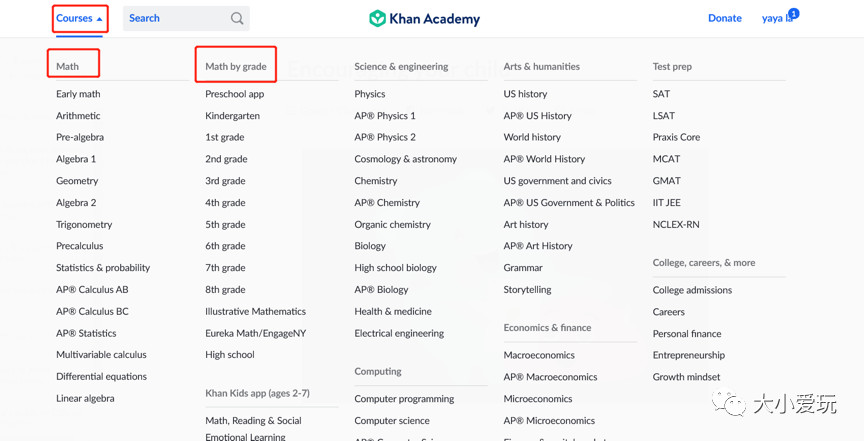Open the College admissions page

(x=692, y=290)
